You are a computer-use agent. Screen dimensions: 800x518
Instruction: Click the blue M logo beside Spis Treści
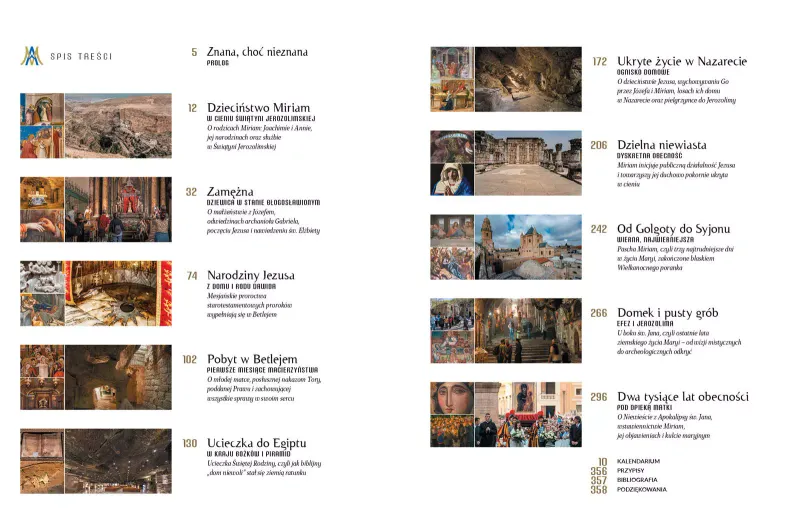[31, 56]
